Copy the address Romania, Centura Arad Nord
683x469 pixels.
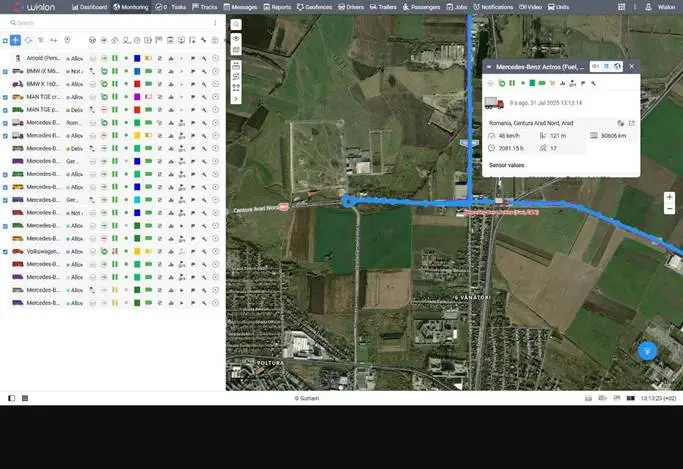click(x=620, y=123)
